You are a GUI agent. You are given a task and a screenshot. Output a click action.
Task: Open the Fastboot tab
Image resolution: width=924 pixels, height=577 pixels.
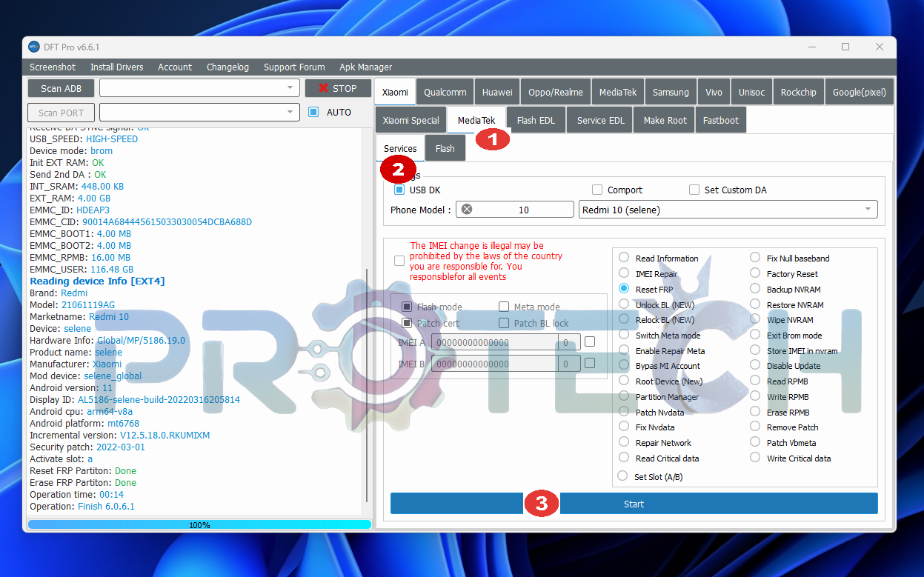coord(721,120)
